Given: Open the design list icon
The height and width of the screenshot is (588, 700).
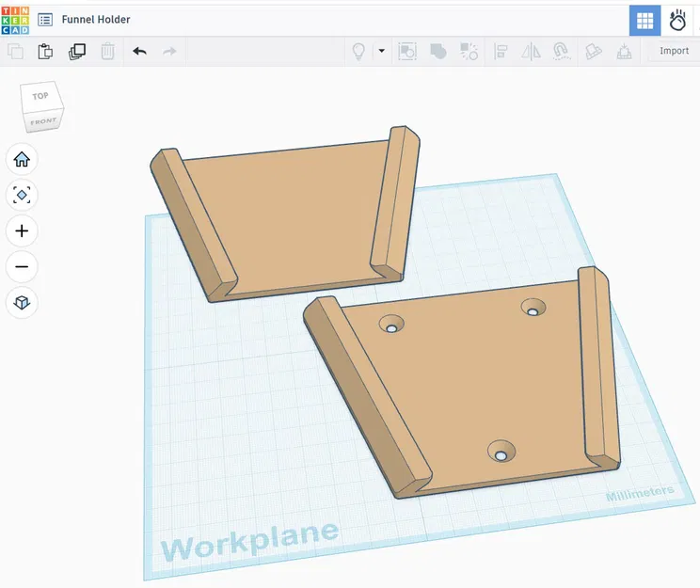Looking at the screenshot, I should (45, 20).
